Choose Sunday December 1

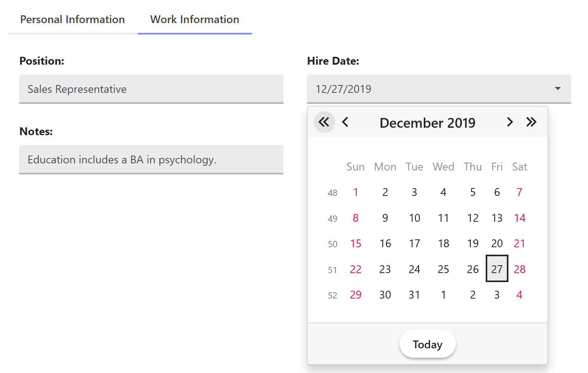coord(356,192)
